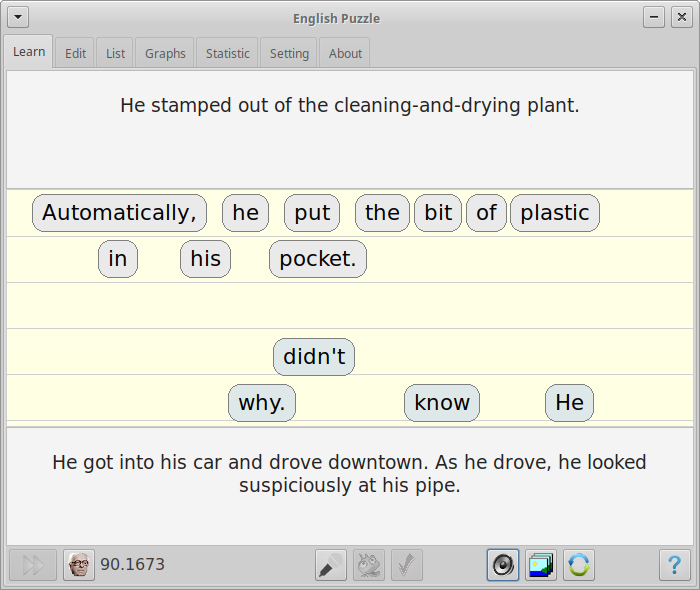
Task: Switch to the Statistic tab
Action: coord(228,54)
